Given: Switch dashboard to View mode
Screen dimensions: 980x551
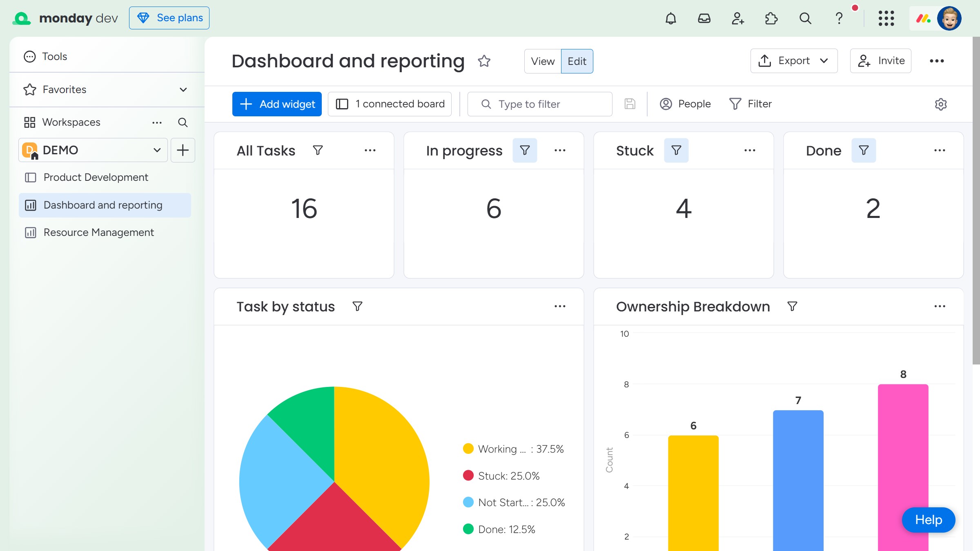Looking at the screenshot, I should click(x=543, y=61).
